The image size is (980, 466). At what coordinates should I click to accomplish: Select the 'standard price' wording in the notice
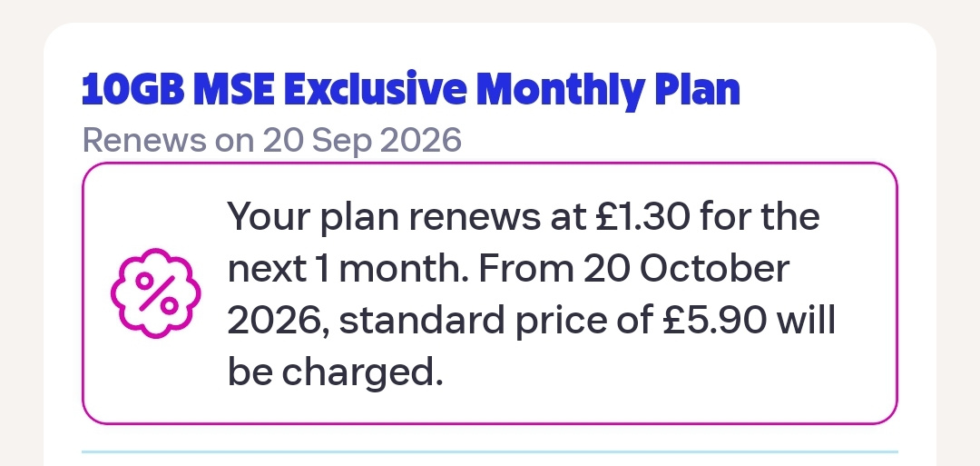(473, 322)
